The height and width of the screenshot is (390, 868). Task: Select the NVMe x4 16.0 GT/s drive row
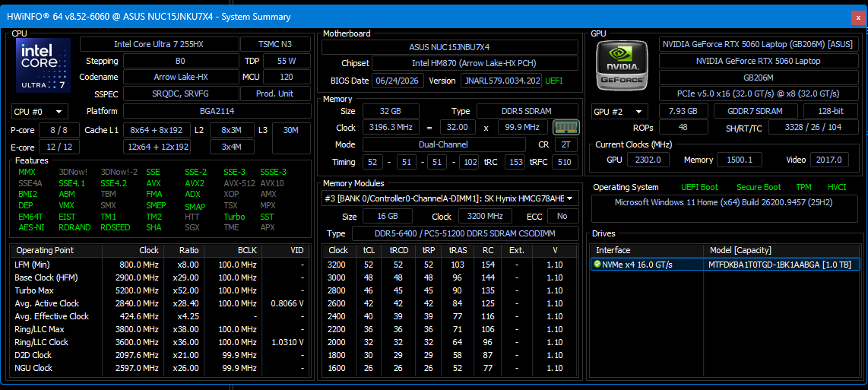[725, 265]
